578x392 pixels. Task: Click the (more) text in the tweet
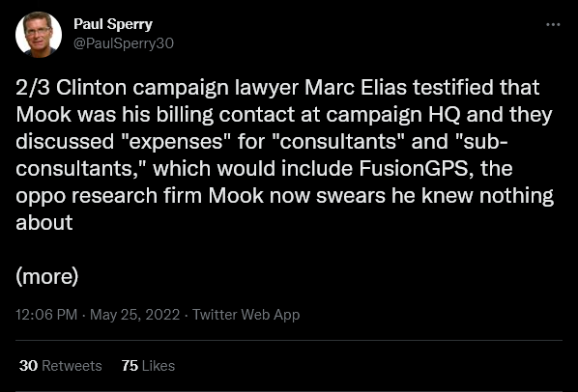click(47, 276)
